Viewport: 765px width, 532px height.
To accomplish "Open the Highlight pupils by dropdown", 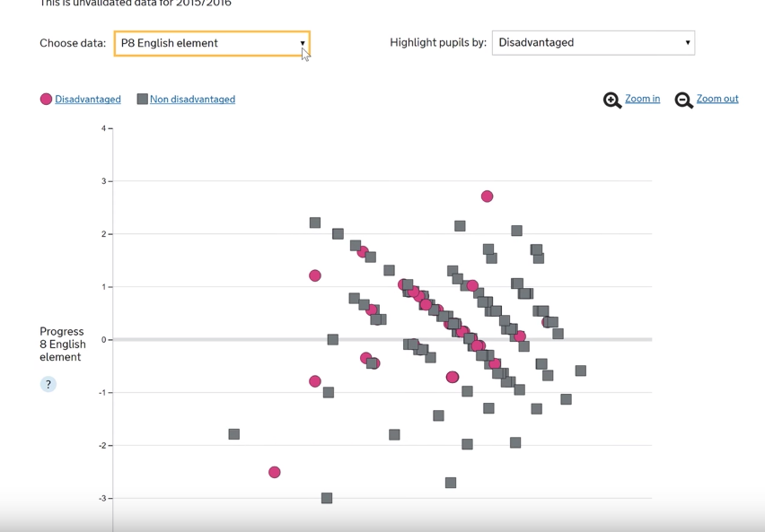I will 593,43.
